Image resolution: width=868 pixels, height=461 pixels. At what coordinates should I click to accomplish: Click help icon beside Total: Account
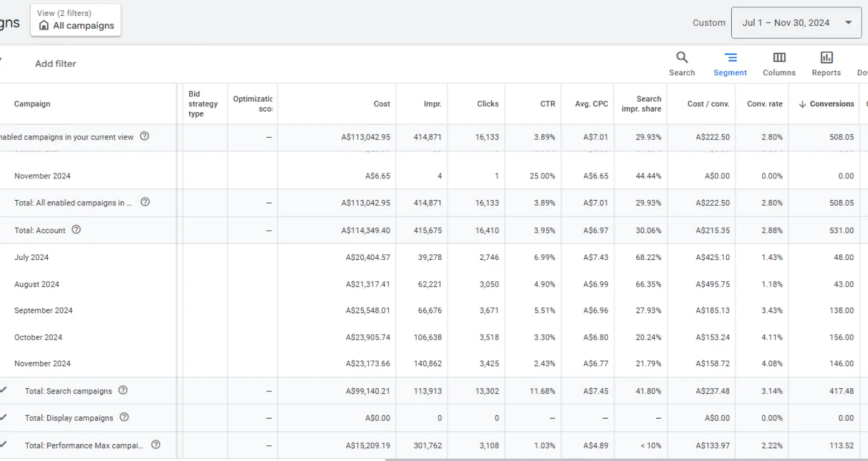click(x=76, y=230)
